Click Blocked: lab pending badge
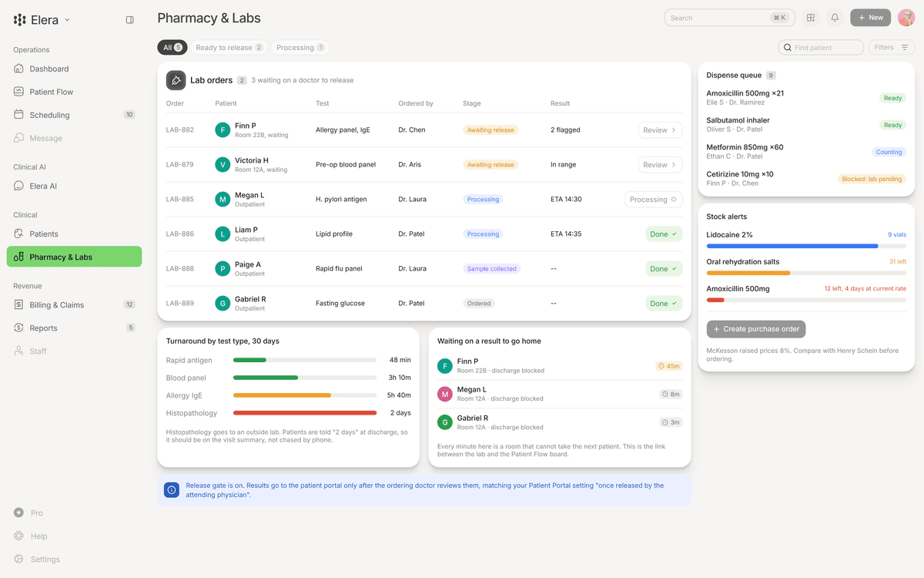 872,179
